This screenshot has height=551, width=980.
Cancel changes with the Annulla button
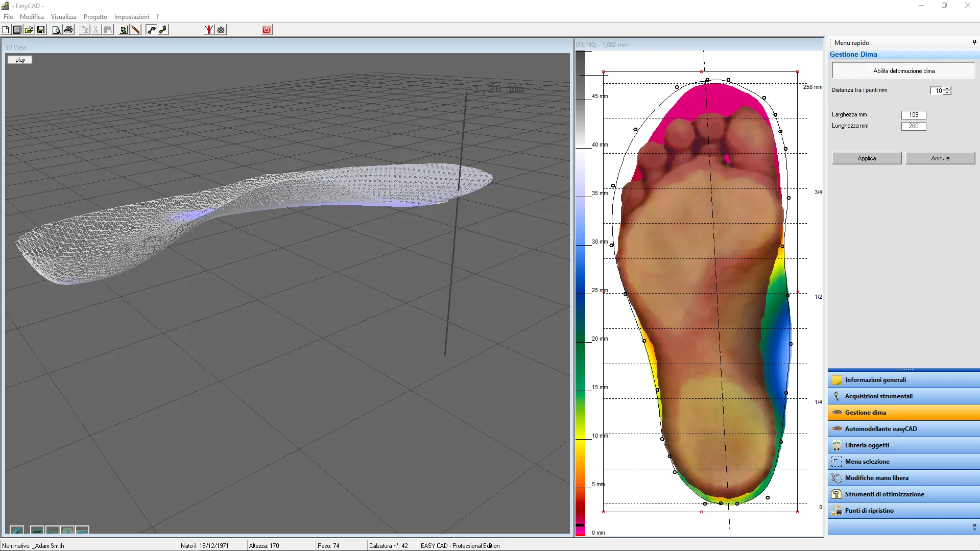940,158
